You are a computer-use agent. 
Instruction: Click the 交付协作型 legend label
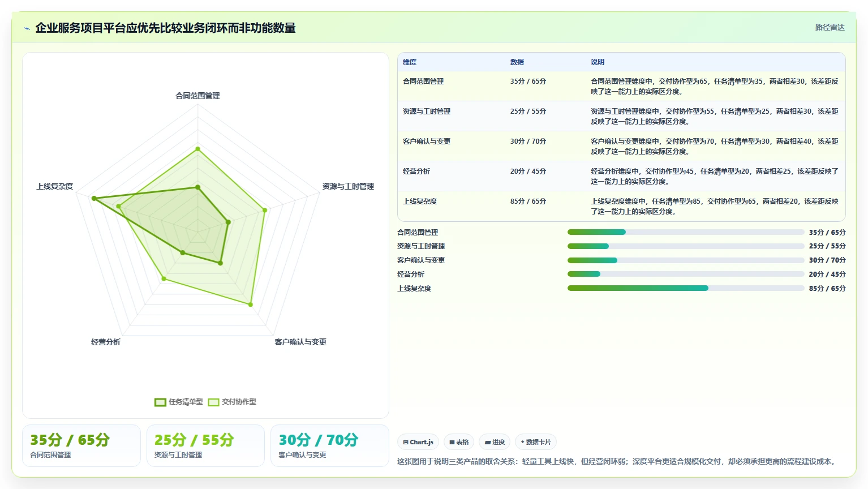point(239,402)
